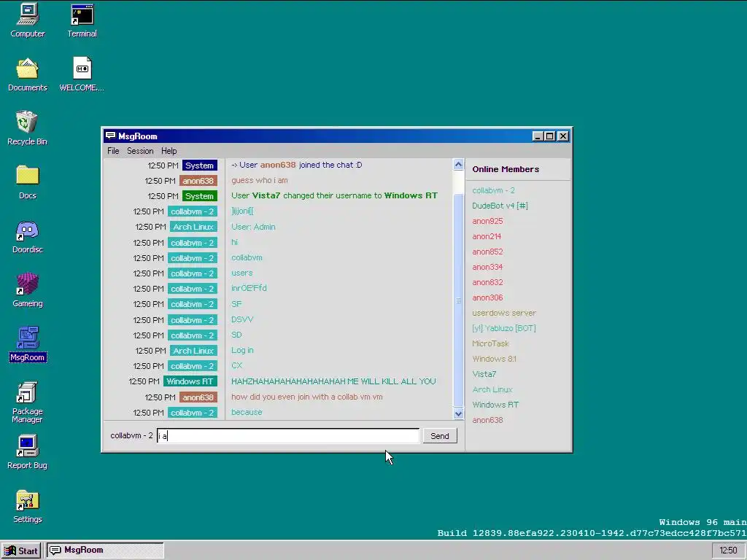Screen dimensions: 747x560
Task: Launch the Report Bug icon
Action: pos(27,452)
